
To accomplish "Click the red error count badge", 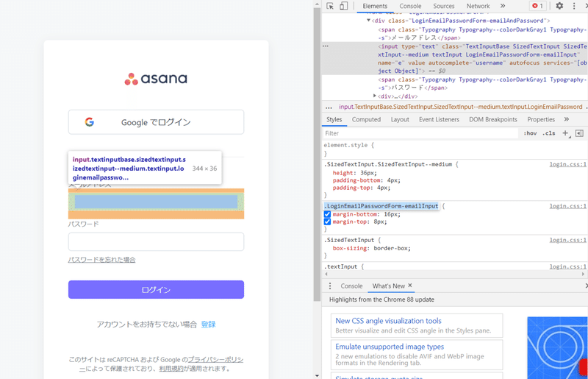I will (x=537, y=6).
